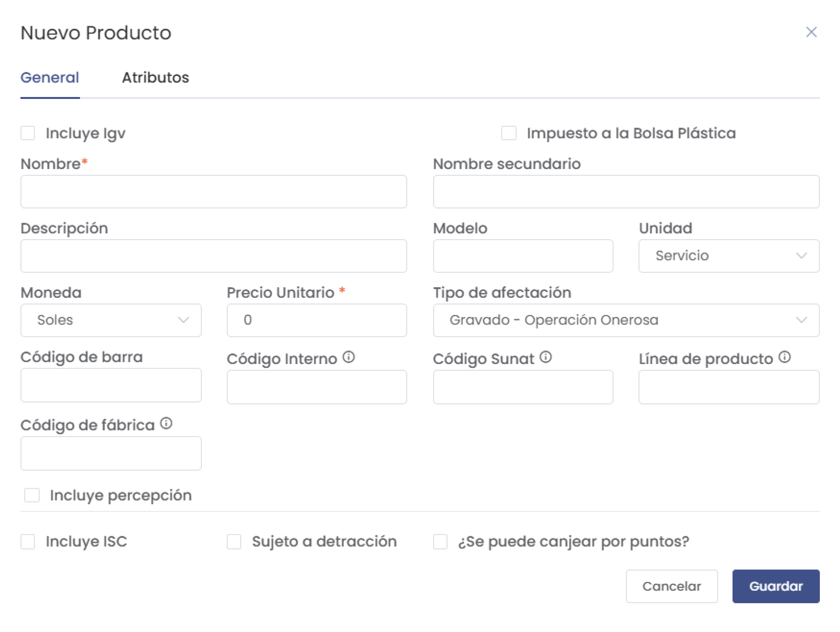Viewport: 840px width, 632px height.
Task: Click info icon beside Código Sunat
Action: pos(546,357)
